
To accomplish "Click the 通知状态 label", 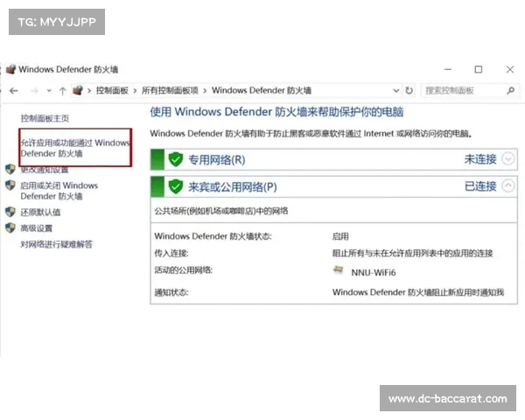I will [171, 292].
